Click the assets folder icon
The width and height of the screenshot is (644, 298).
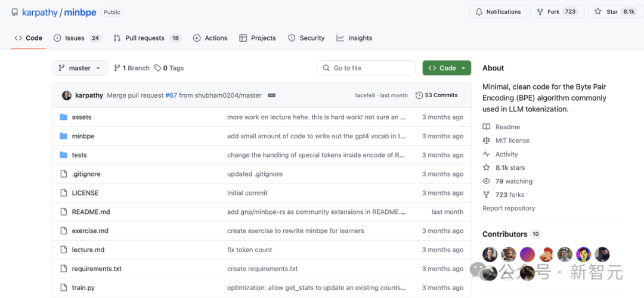63,117
